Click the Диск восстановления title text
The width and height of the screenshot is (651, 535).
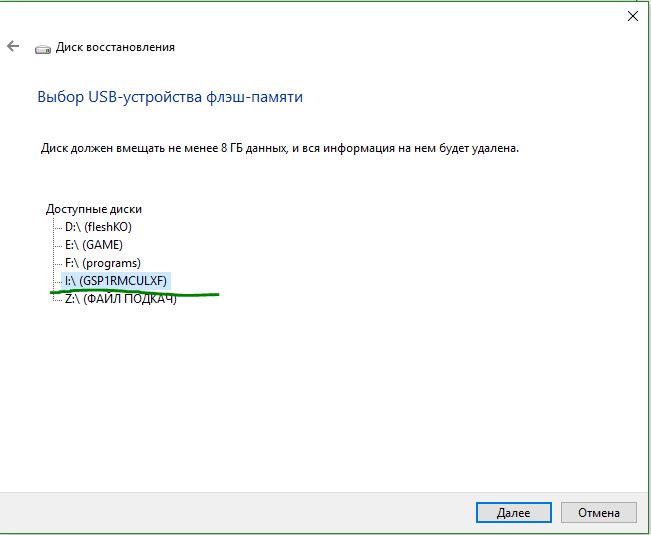click(x=115, y=47)
